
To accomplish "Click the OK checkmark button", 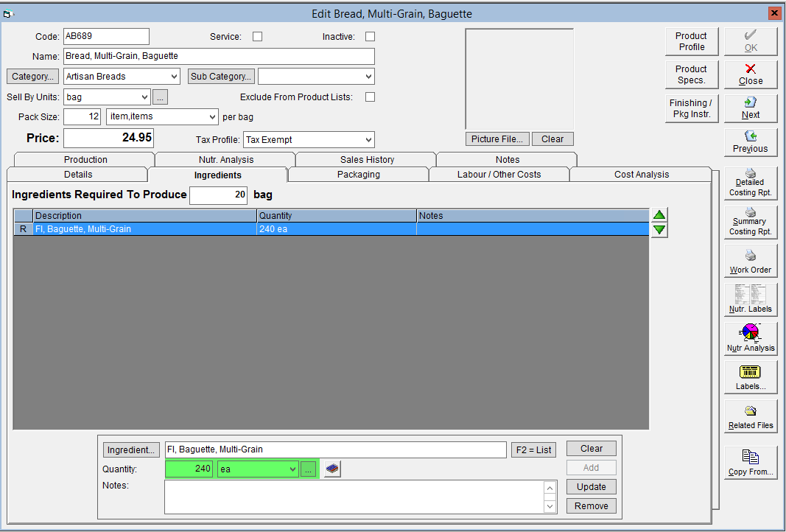I will 751,41.
